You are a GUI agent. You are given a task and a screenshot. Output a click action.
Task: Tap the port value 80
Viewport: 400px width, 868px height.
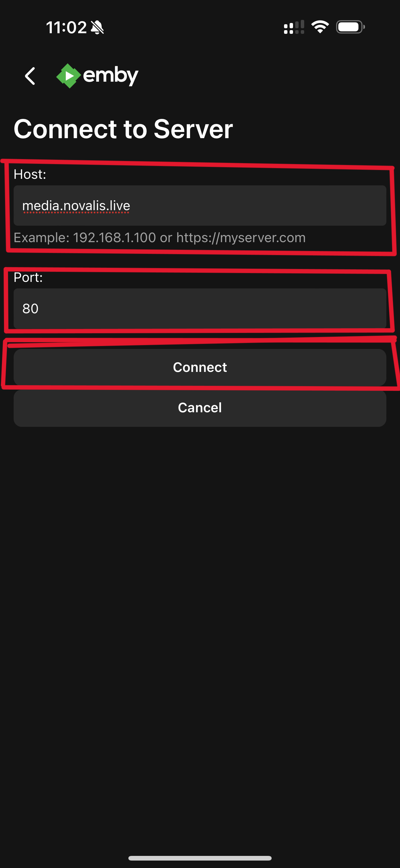coord(30,309)
